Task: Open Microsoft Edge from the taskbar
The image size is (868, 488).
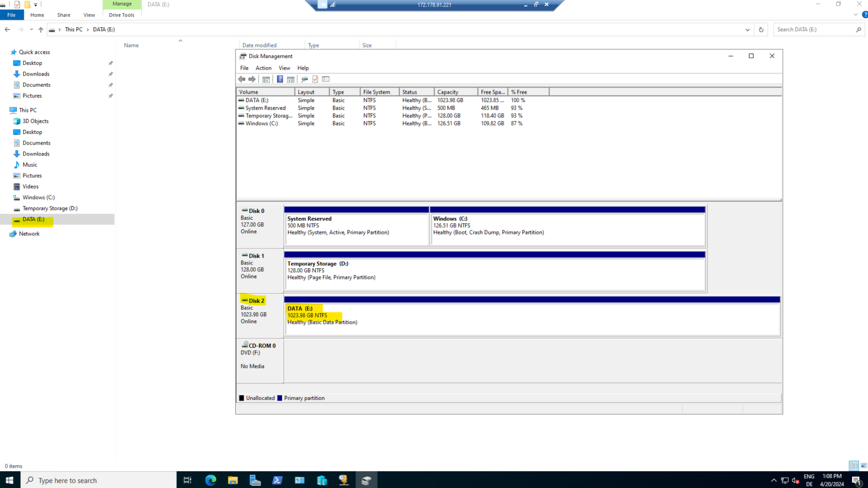Action: (210, 480)
